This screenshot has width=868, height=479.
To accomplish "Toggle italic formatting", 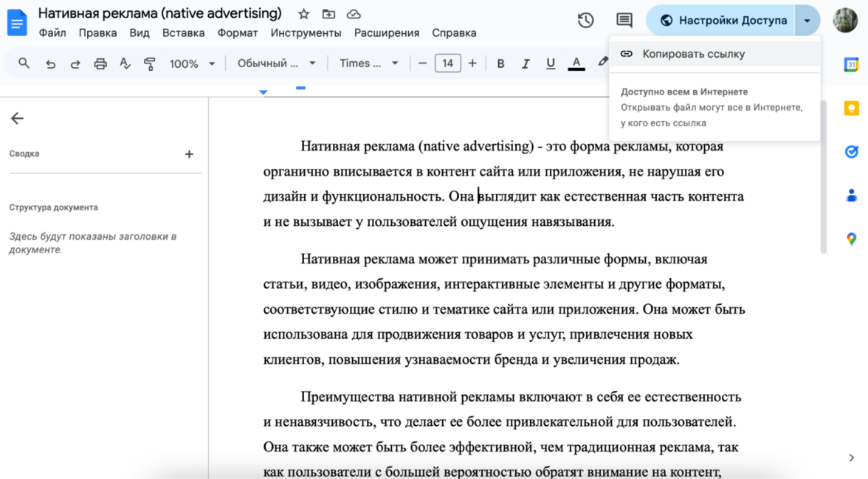I will point(526,63).
